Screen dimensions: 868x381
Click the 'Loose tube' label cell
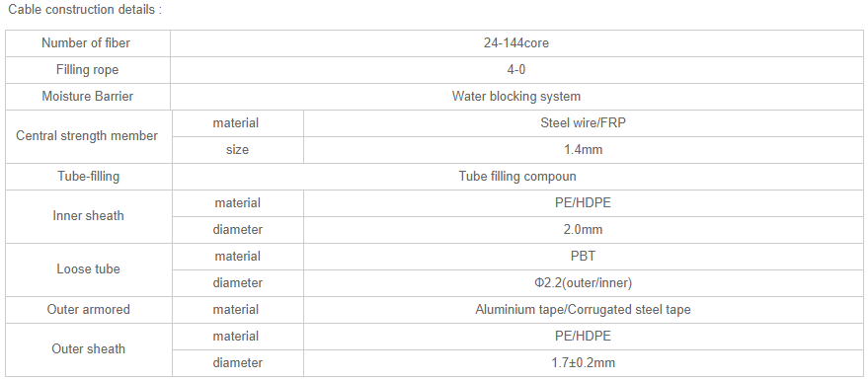(88, 269)
